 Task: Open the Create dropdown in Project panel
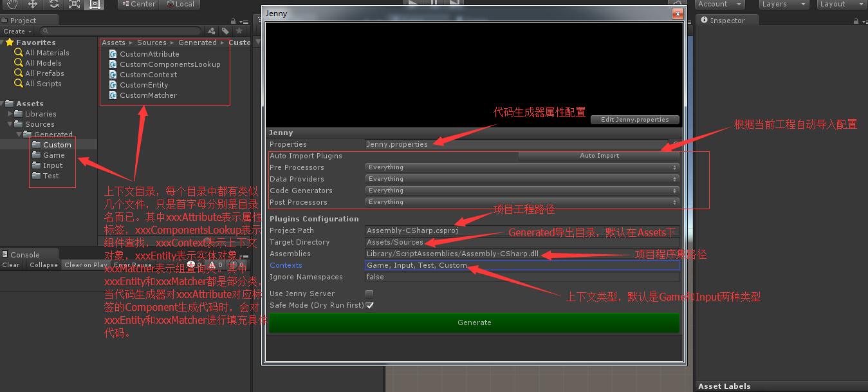pos(15,31)
